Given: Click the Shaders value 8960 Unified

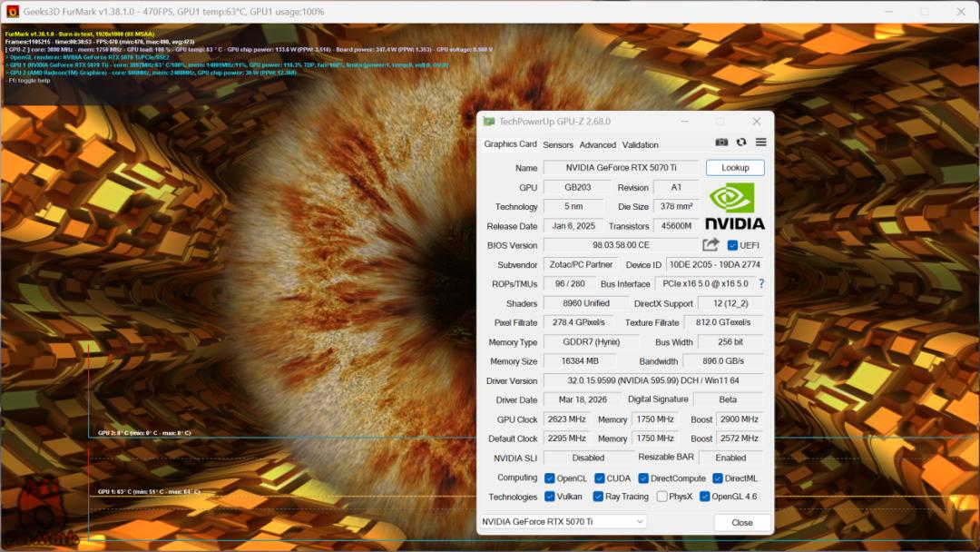Looking at the screenshot, I should [x=586, y=303].
